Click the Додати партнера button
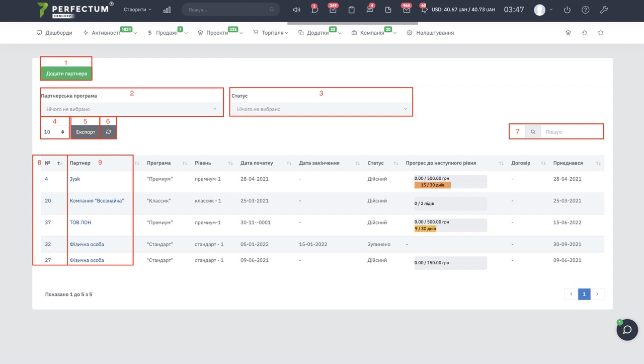Image resolution: width=644 pixels, height=364 pixels. [x=66, y=74]
